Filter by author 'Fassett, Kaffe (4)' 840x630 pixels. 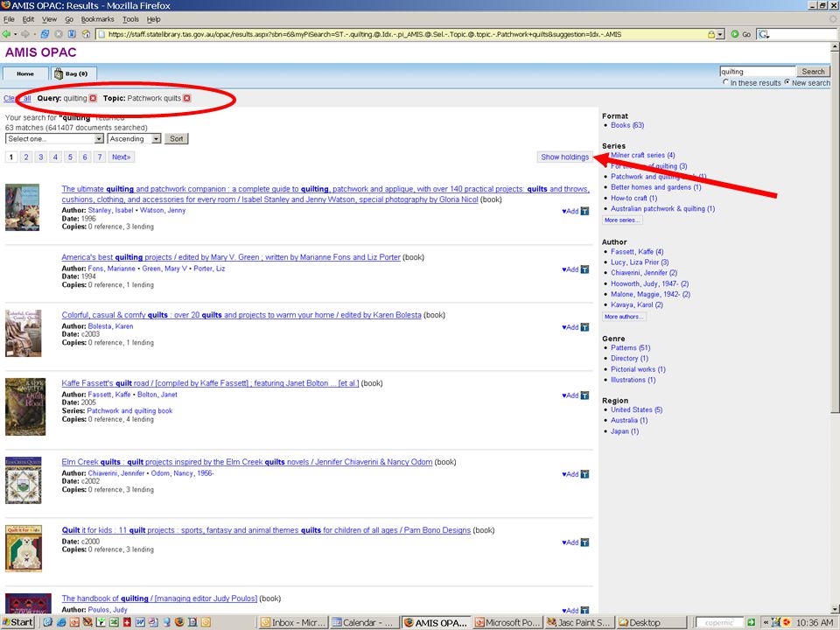click(637, 252)
